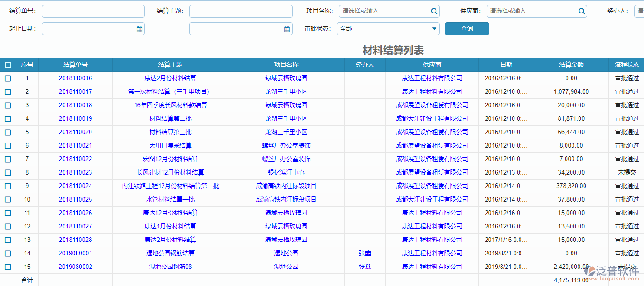Viewport: 644px width, 286px height.
Task: Click inside the 结算单号 input field
Action: click(93, 11)
